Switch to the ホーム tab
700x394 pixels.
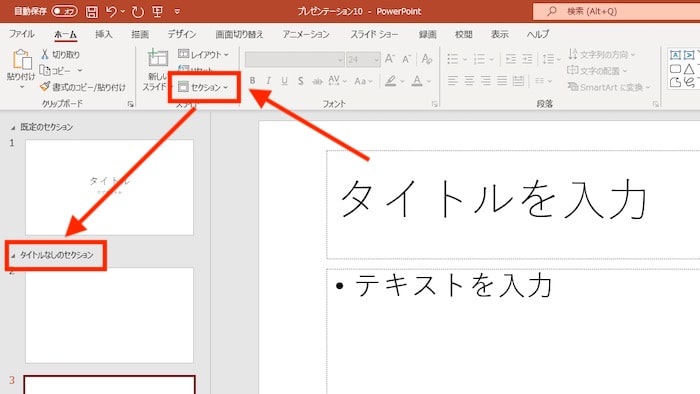tap(65, 34)
